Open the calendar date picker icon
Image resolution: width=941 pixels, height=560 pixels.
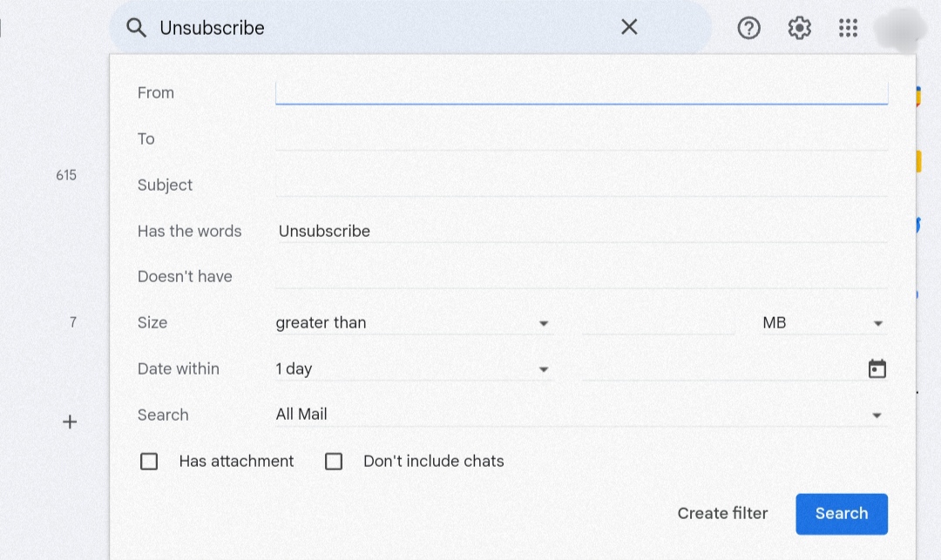tap(877, 369)
